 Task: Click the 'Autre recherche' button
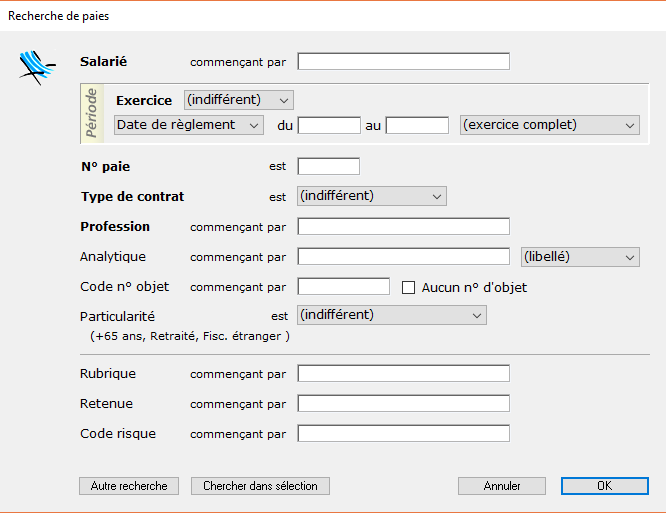[x=129, y=486]
